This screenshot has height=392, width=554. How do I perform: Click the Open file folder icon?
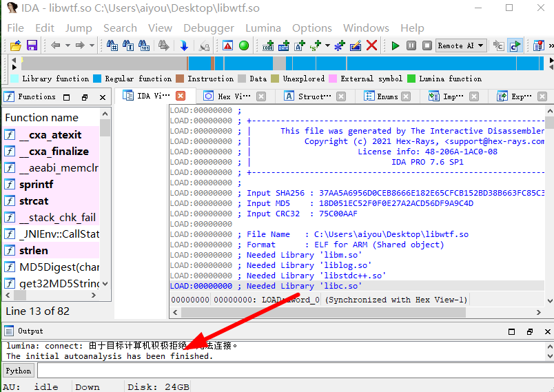pos(16,45)
